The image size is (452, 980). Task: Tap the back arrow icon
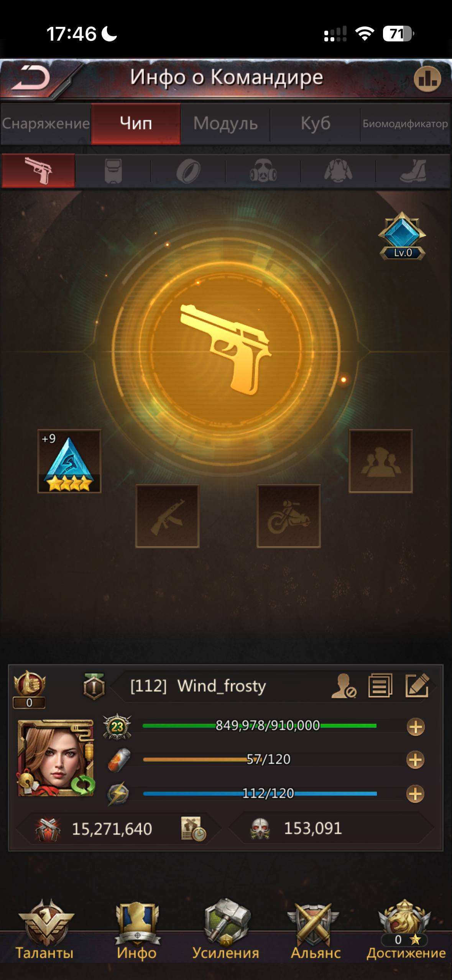pos(31,78)
